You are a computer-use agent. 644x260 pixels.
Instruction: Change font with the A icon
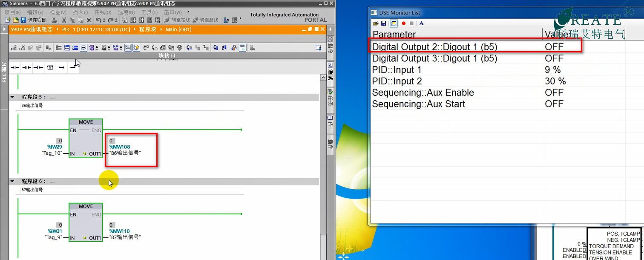pyautogui.click(x=421, y=23)
